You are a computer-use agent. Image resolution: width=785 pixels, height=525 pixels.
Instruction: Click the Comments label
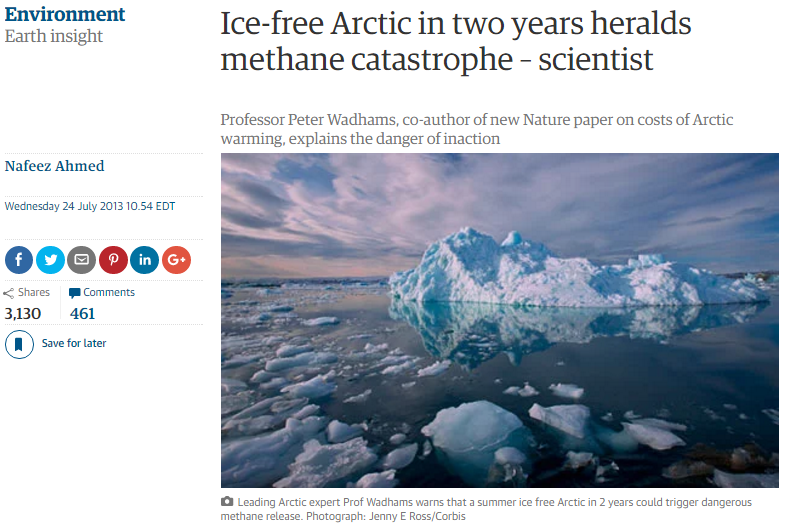click(109, 292)
